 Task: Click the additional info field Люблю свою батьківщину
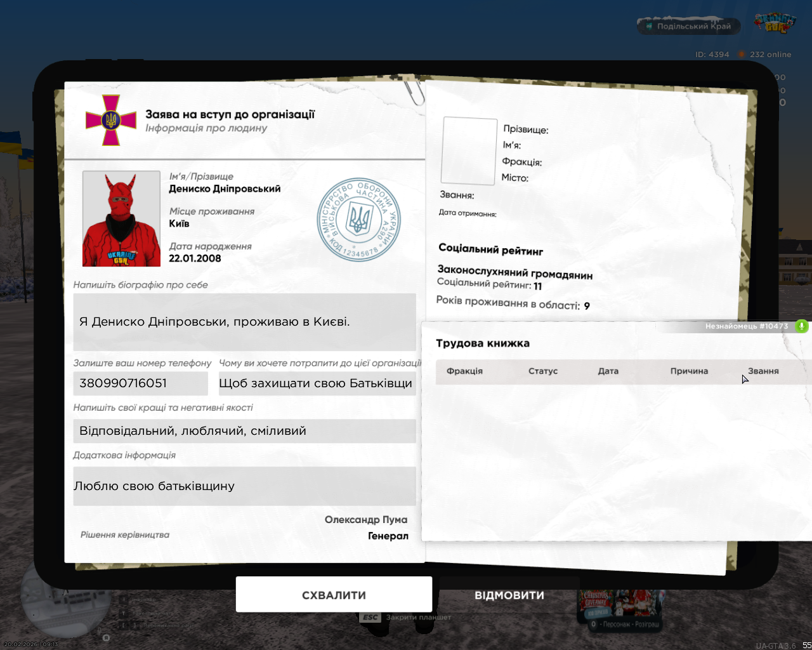point(244,486)
